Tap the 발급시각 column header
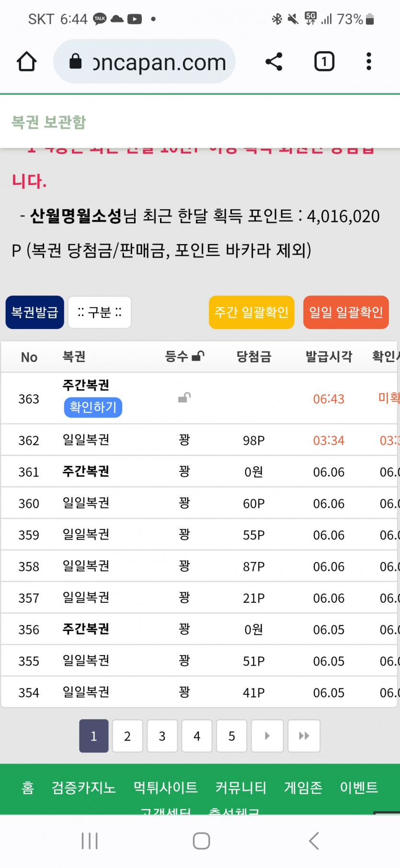 [x=329, y=356]
